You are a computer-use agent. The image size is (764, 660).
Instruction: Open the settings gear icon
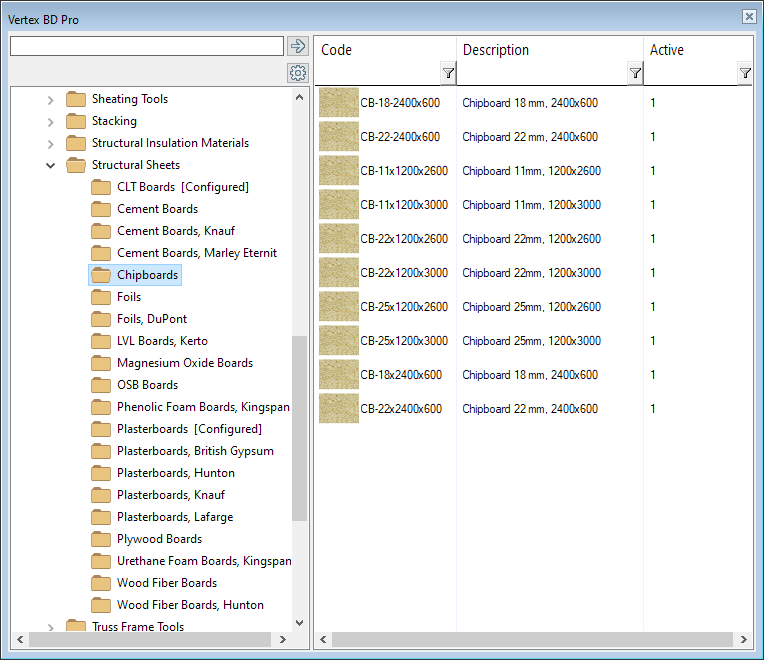[297, 73]
